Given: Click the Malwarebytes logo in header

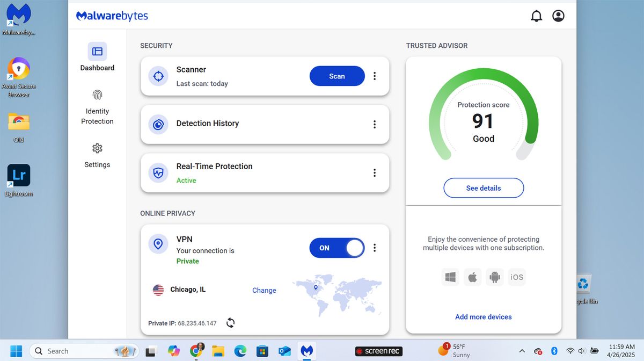Looking at the screenshot, I should 112,16.
